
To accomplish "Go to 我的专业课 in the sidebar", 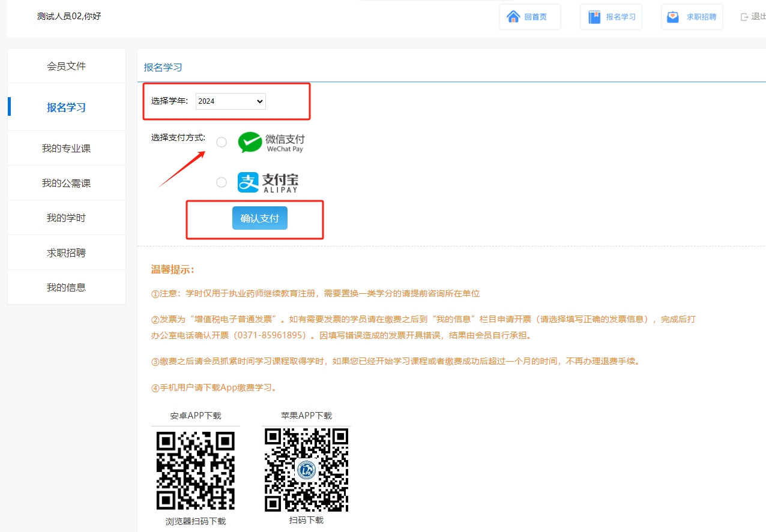I will click(67, 148).
